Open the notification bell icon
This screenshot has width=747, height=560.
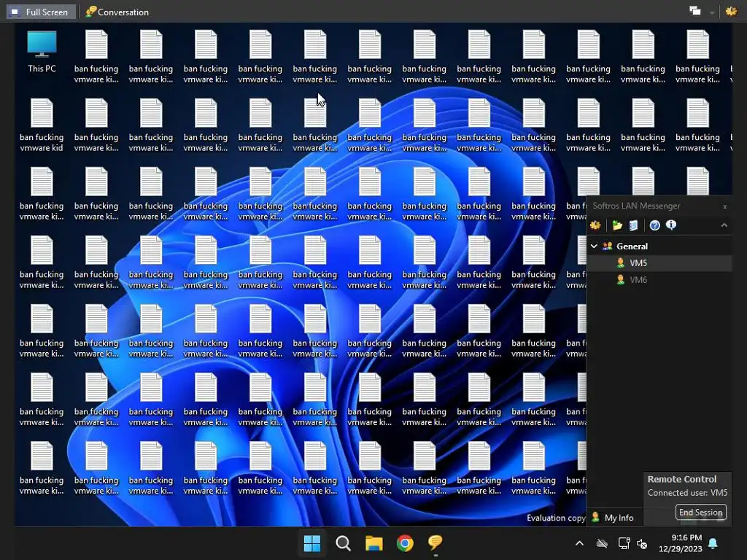coord(713,543)
